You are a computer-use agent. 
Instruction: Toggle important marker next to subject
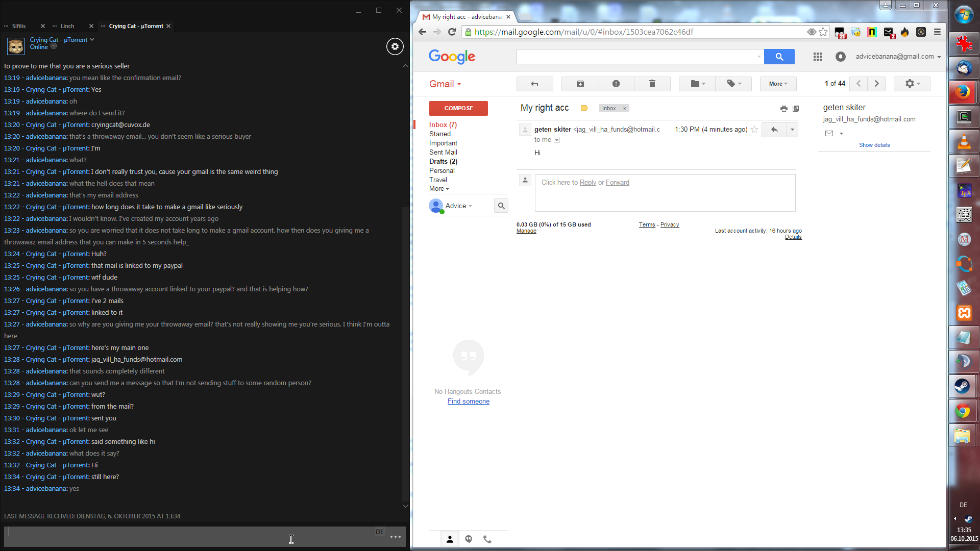[x=584, y=108]
